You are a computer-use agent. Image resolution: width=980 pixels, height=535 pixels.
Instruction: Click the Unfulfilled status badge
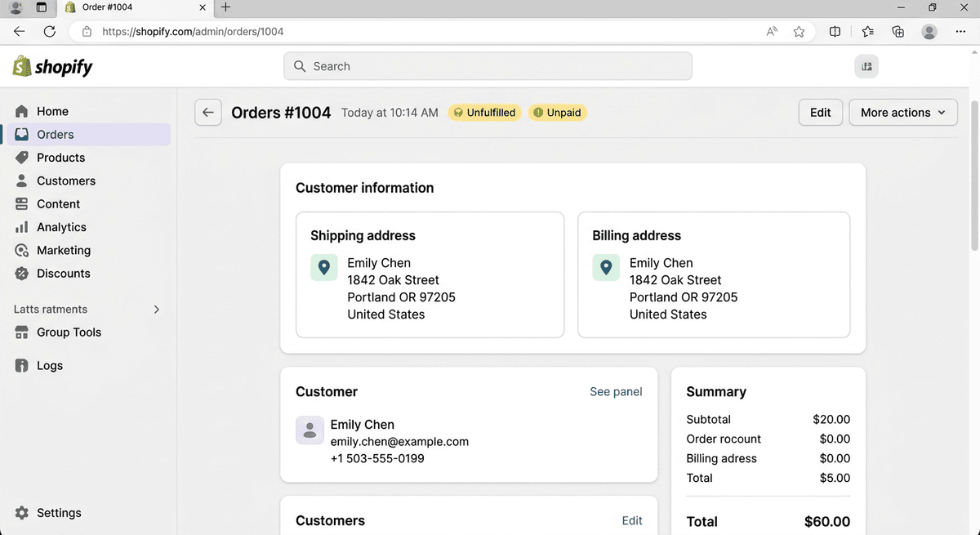click(x=484, y=112)
